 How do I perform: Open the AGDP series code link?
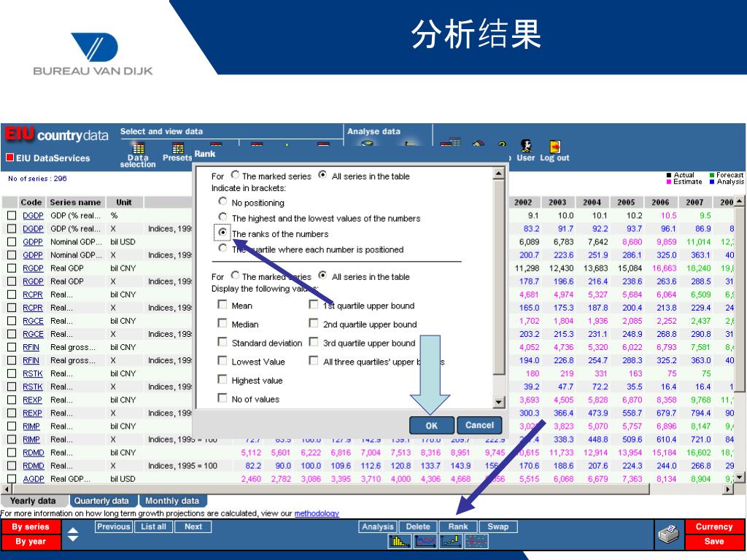click(x=34, y=478)
